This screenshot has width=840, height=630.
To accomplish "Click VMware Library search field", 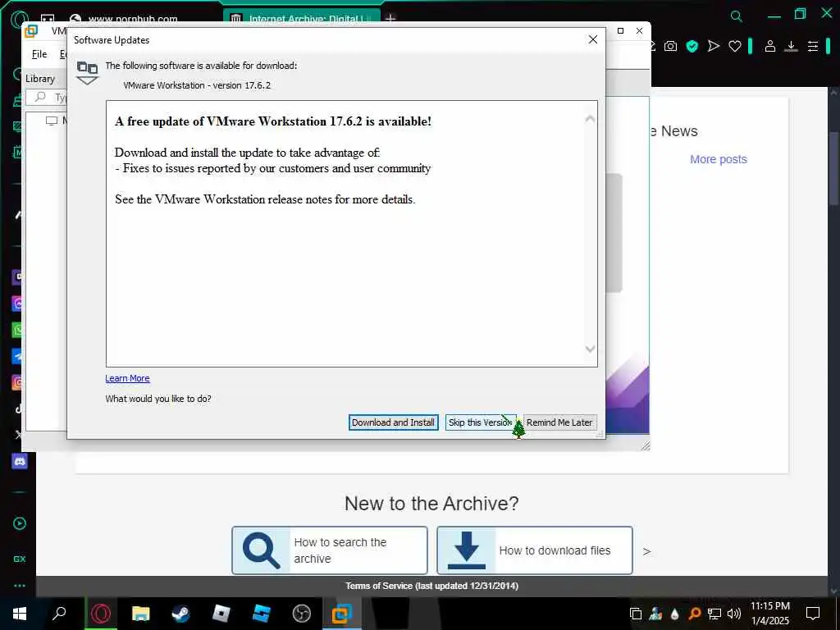I will [x=47, y=98].
